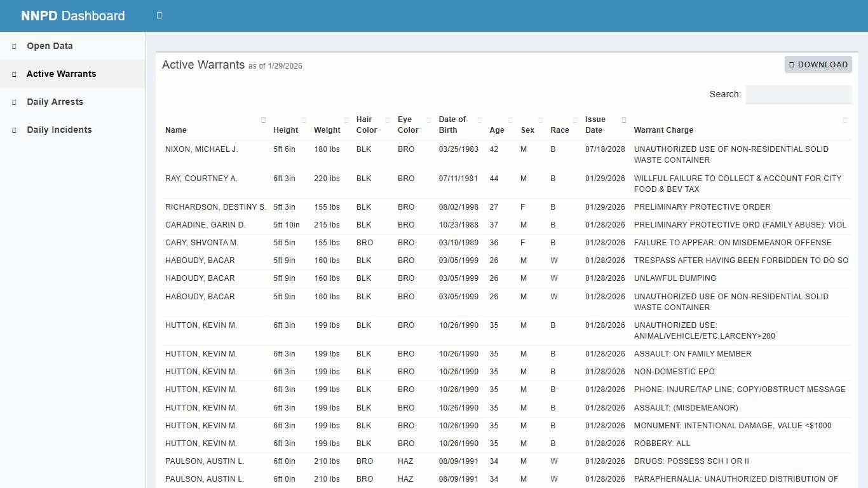Click the Daily Incidents sidebar icon

[13, 130]
